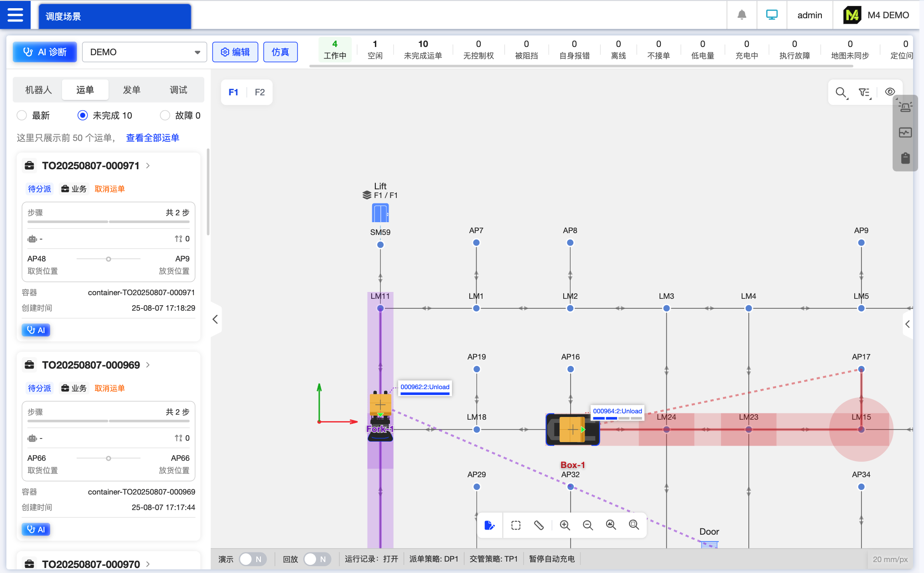Expand order TO20250807-000971 details

pos(148,166)
